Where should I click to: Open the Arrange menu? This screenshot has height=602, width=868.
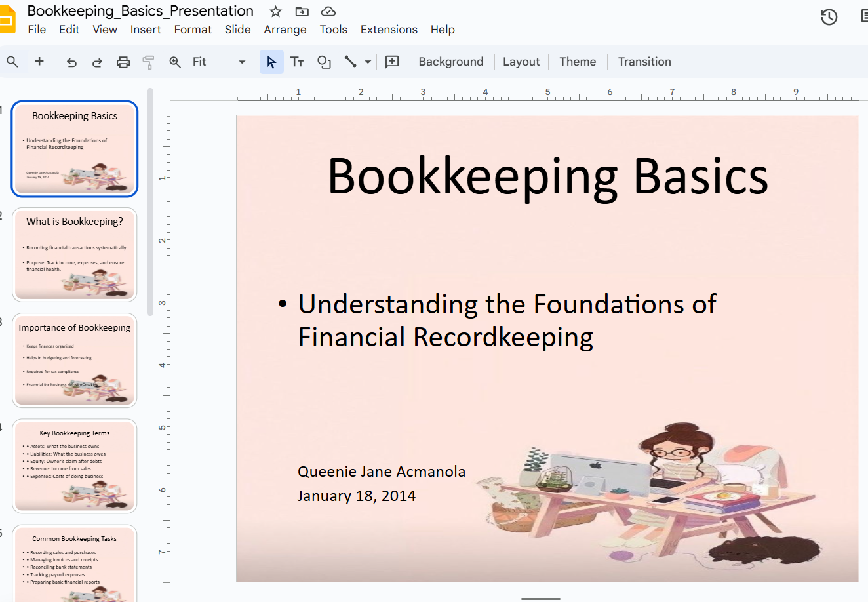click(285, 30)
